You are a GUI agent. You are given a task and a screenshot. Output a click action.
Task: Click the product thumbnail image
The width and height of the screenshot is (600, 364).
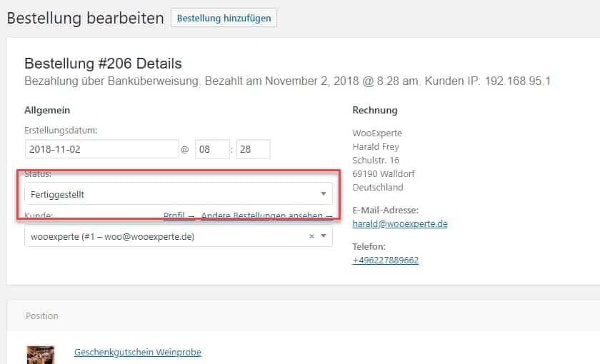click(40, 355)
